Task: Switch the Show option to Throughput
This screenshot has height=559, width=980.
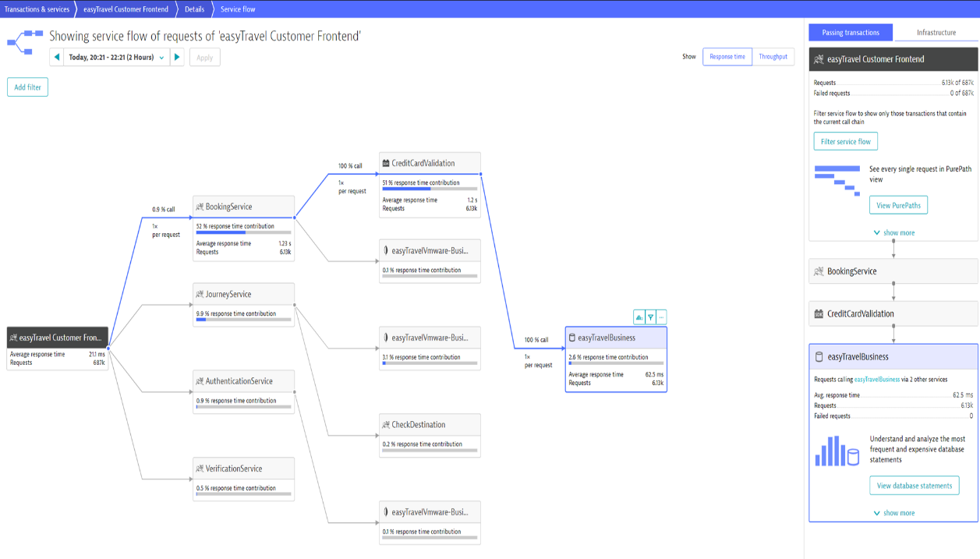Action: click(773, 57)
